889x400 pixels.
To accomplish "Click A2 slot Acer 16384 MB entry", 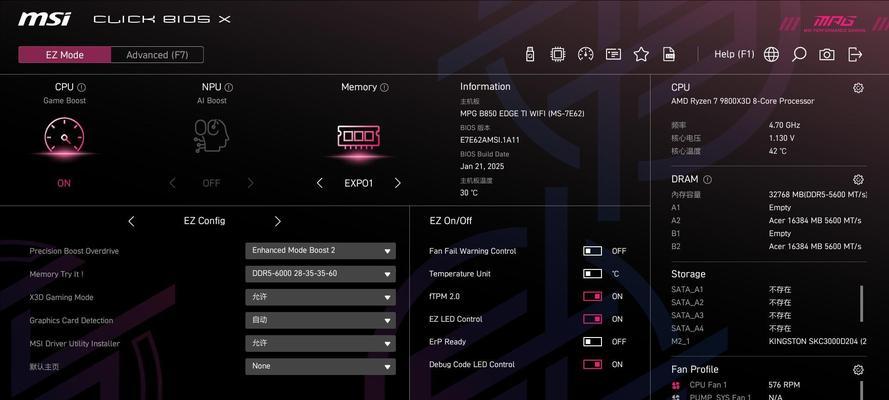I will (767, 220).
